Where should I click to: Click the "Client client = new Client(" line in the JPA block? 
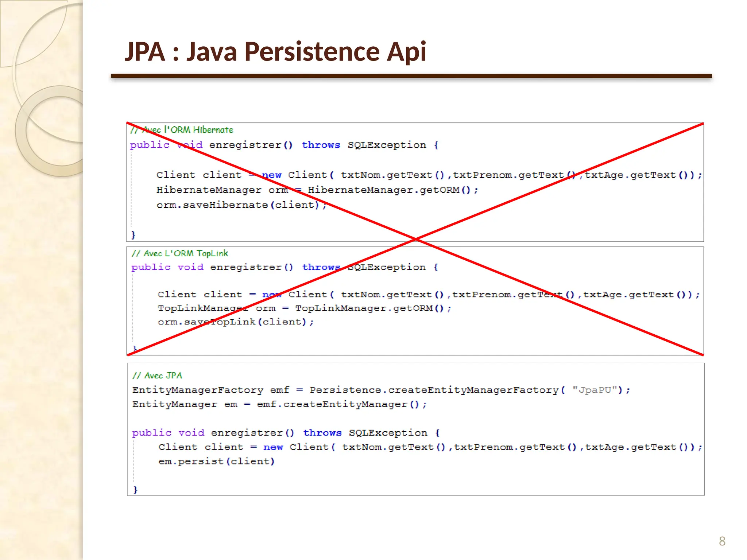click(430, 447)
